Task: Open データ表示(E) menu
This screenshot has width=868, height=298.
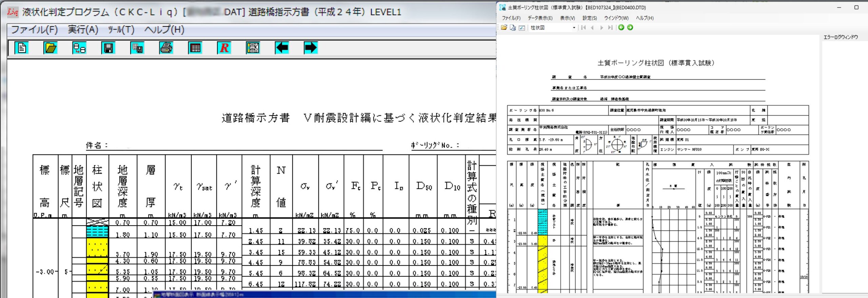Action: [x=540, y=18]
